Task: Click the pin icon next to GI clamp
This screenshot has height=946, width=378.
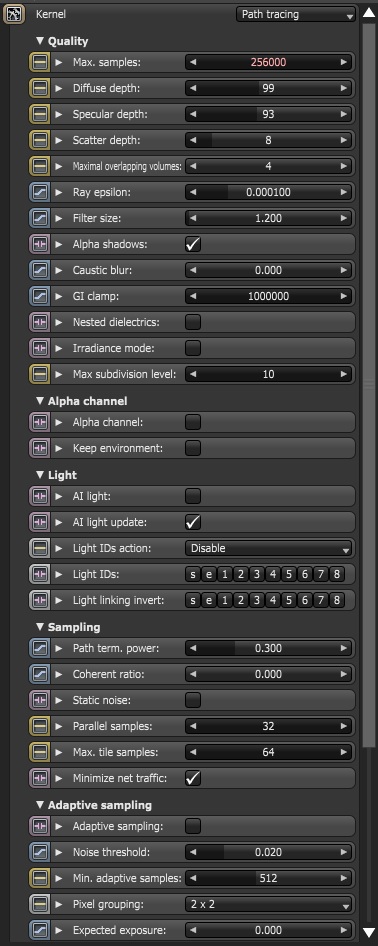Action: point(39,296)
